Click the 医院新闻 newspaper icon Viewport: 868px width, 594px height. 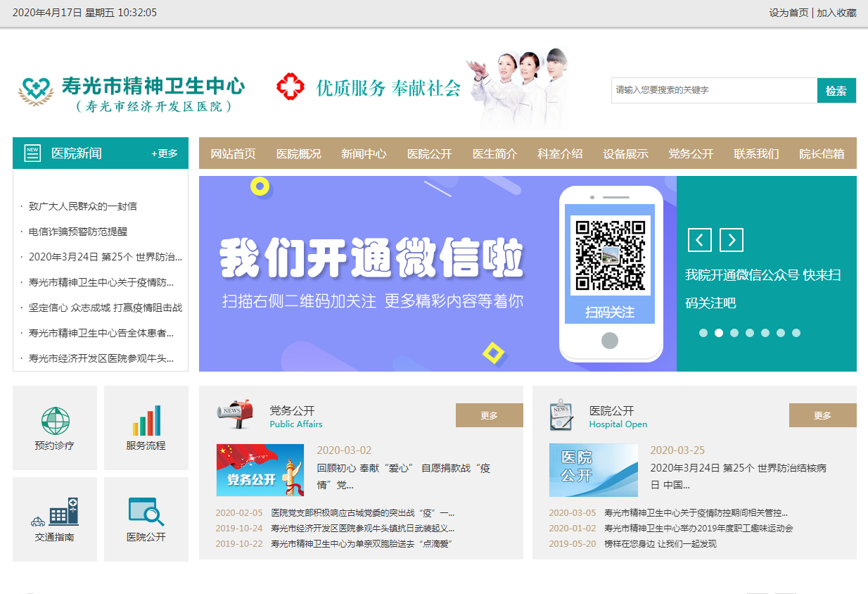click(32, 153)
